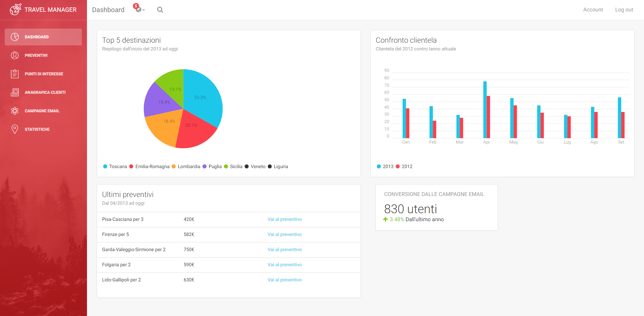Open Pisa-Casciana quote via Vai al preventivo

[284, 219]
